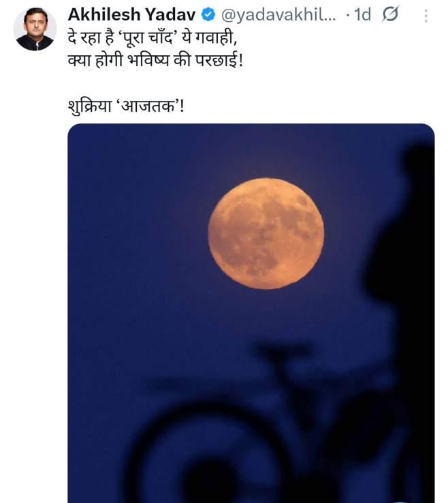The height and width of the screenshot is (503, 448).
Task: Click the 1d post timestamp
Action: 362,15
